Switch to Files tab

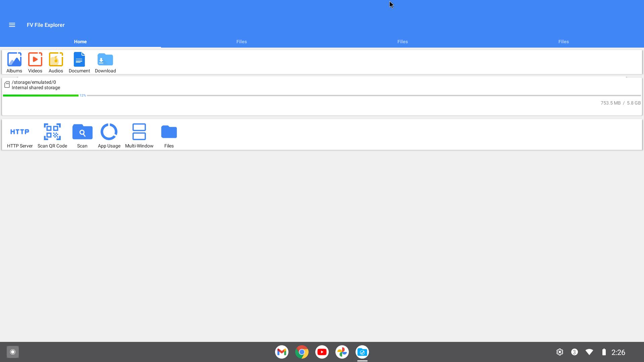point(241,42)
